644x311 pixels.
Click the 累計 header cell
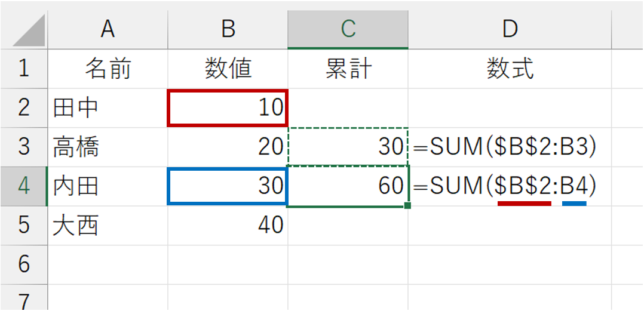coord(348,69)
